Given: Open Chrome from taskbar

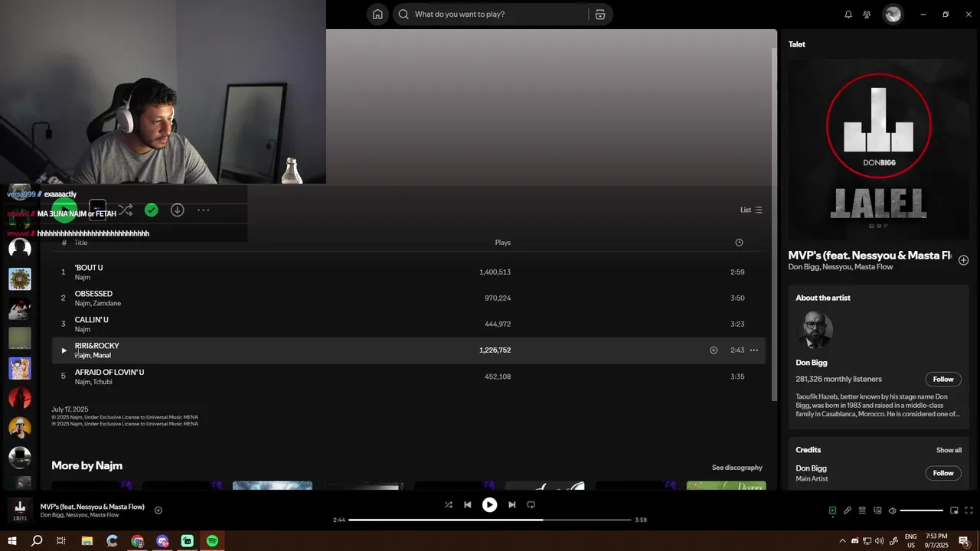Looking at the screenshot, I should point(137,541).
